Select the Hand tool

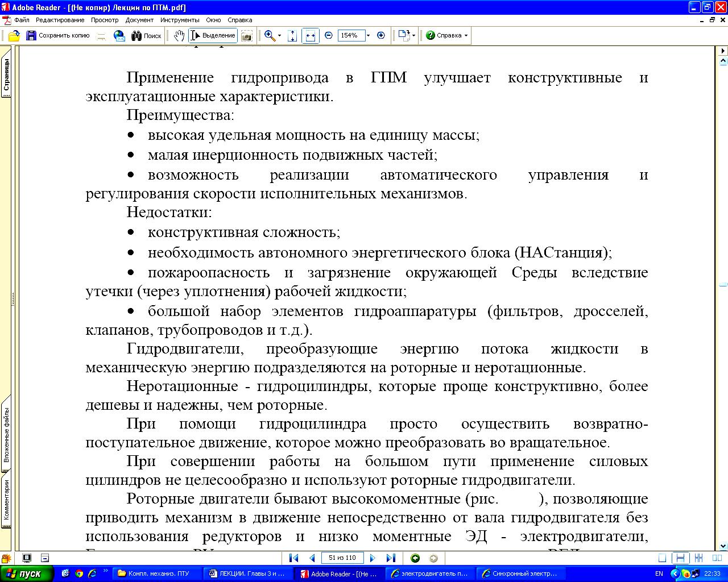179,35
